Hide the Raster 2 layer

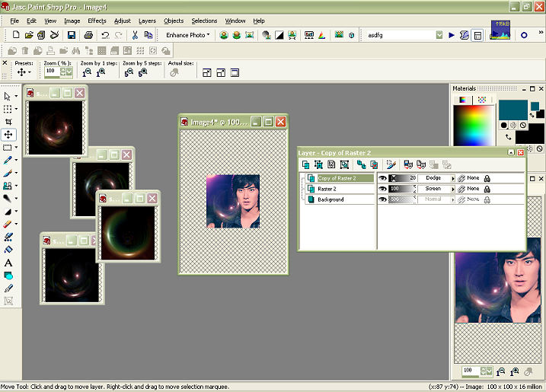(x=383, y=189)
